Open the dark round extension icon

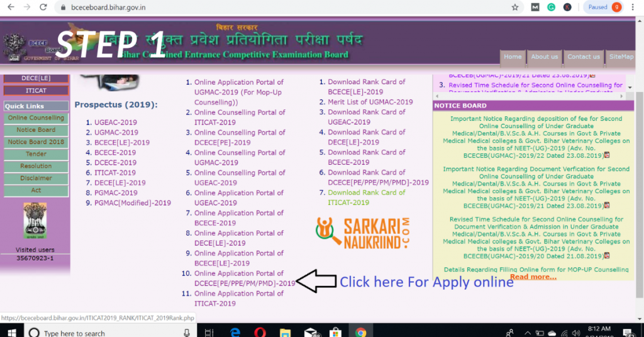(567, 7)
